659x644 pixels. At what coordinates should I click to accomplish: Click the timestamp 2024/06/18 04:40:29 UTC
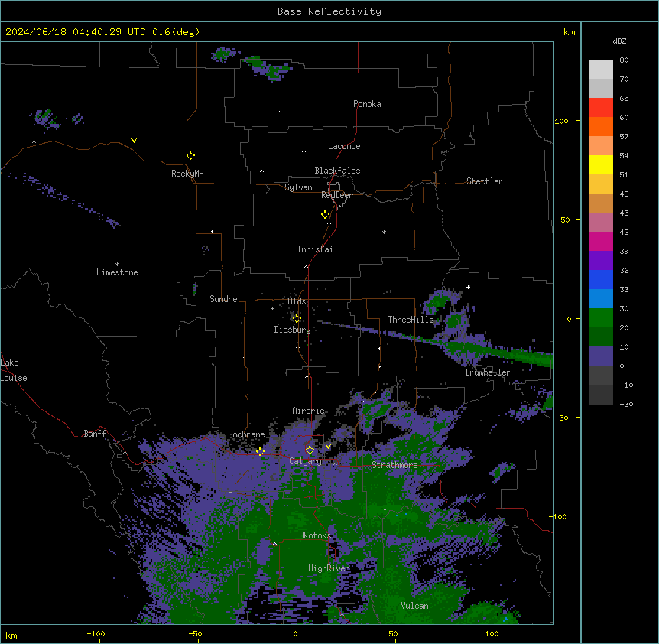[x=76, y=32]
